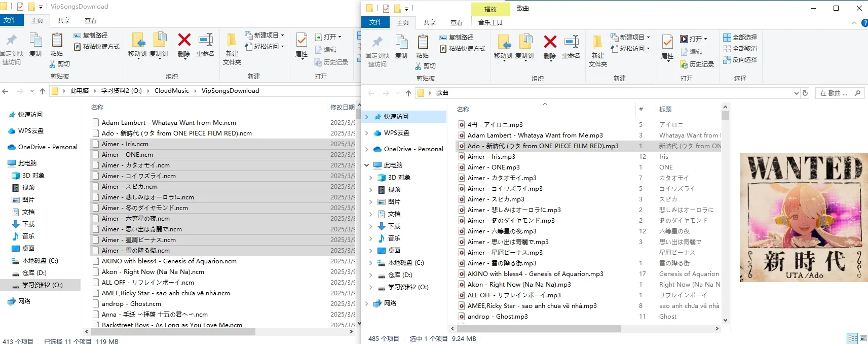
Task: Select androp - Ghost.mp3 in 歌曲 window
Action: click(498, 317)
